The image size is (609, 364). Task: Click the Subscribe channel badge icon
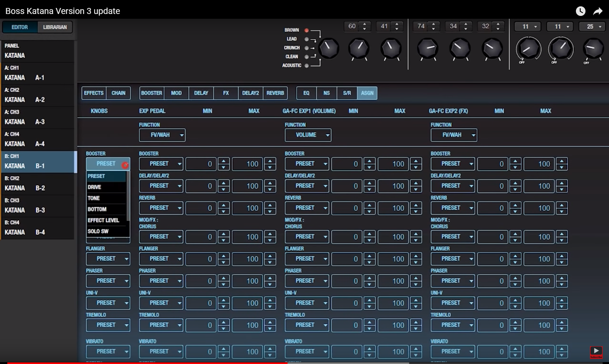coord(596,352)
